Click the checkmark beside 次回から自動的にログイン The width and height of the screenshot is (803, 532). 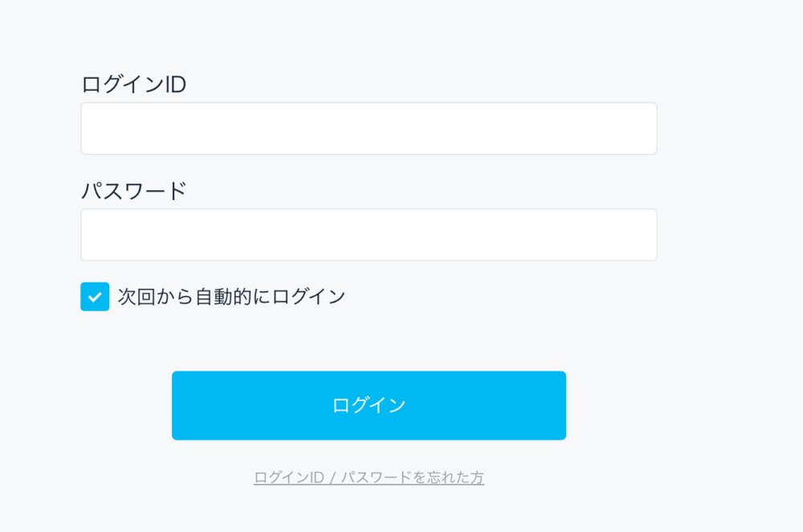(x=95, y=297)
